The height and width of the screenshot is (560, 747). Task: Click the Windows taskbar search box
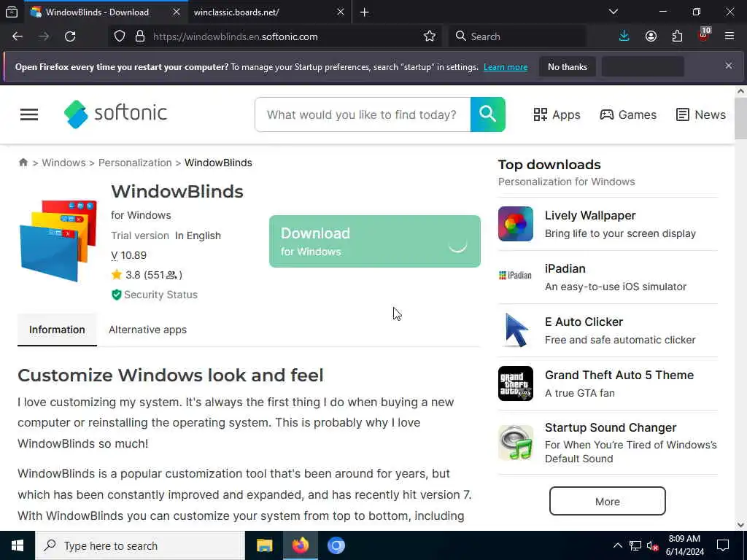click(139, 545)
